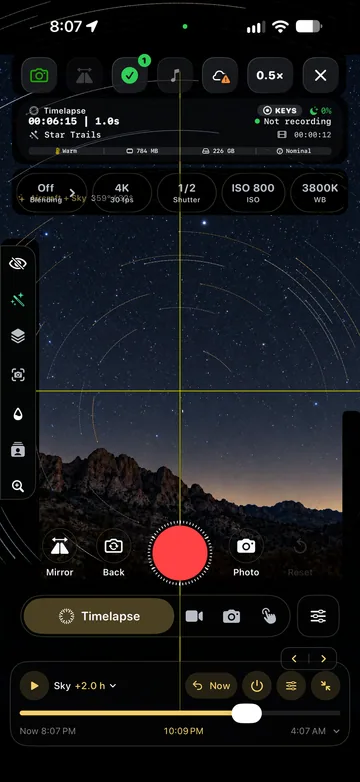Tap the next right chevron arrow
This screenshot has width=360, height=782.
click(x=323, y=659)
